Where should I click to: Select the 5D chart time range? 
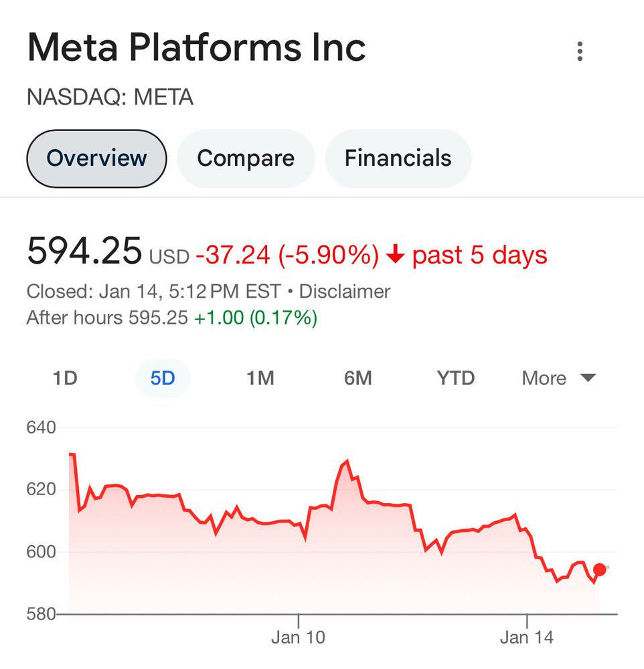163,378
